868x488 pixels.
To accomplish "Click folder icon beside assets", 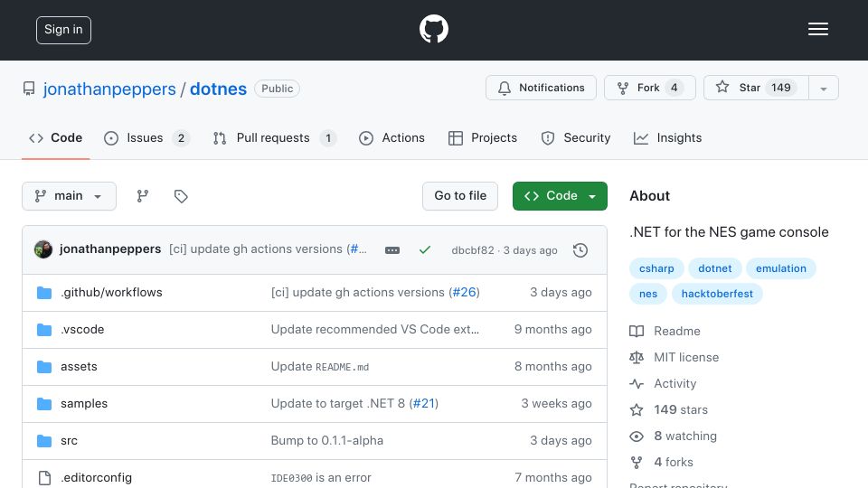I will point(44,367).
